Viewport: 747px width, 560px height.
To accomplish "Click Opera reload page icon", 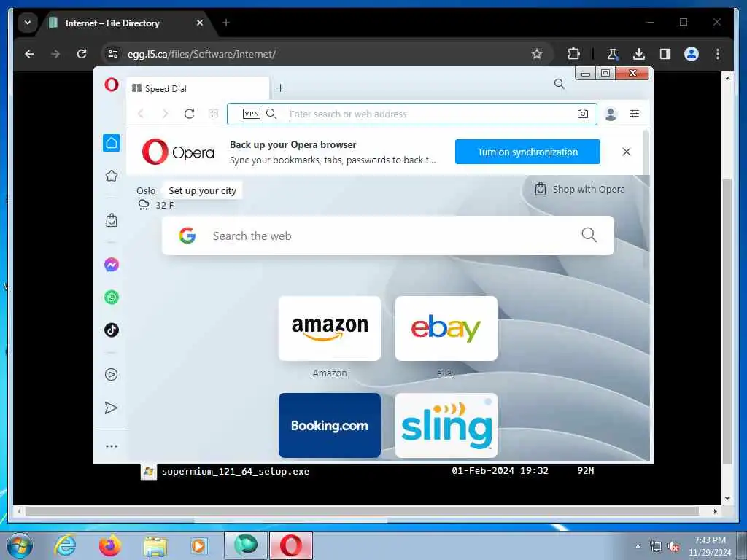I will click(x=189, y=114).
